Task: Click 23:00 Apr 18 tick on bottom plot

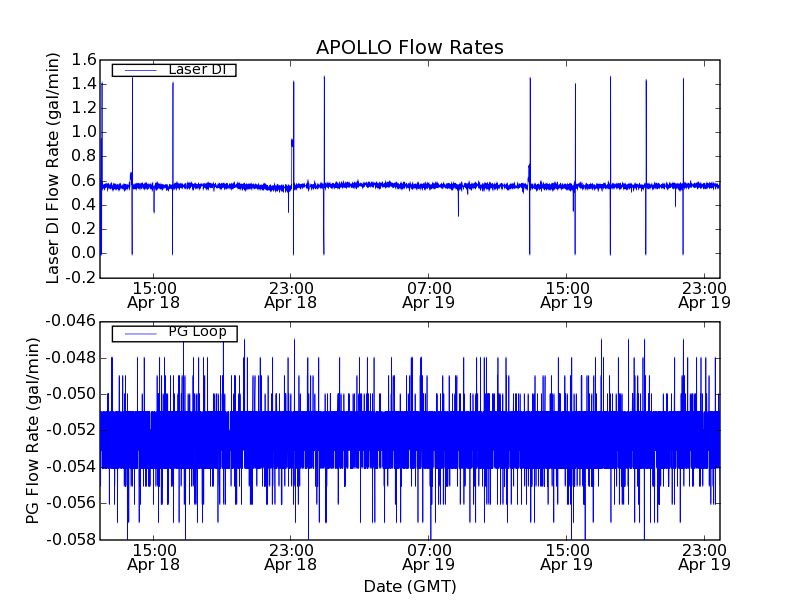Action: point(290,556)
